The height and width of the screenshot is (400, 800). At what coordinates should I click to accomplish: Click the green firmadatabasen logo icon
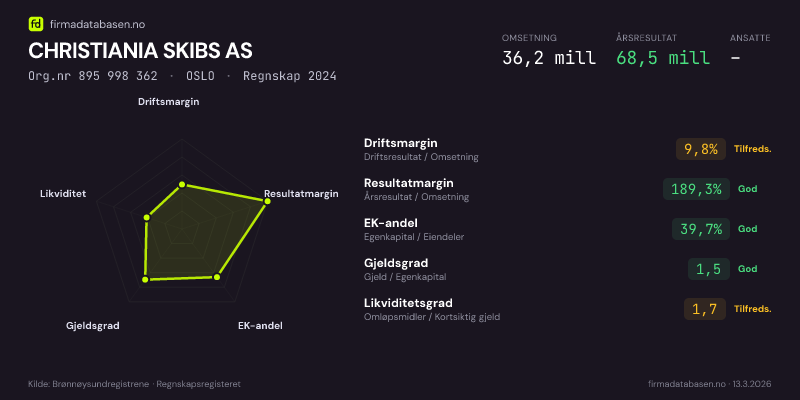[x=36, y=22]
